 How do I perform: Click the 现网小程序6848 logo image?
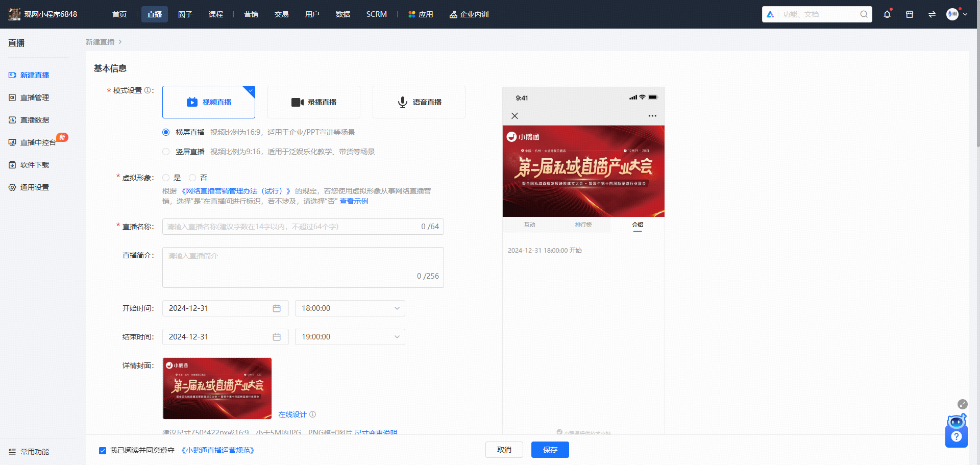[x=14, y=14]
